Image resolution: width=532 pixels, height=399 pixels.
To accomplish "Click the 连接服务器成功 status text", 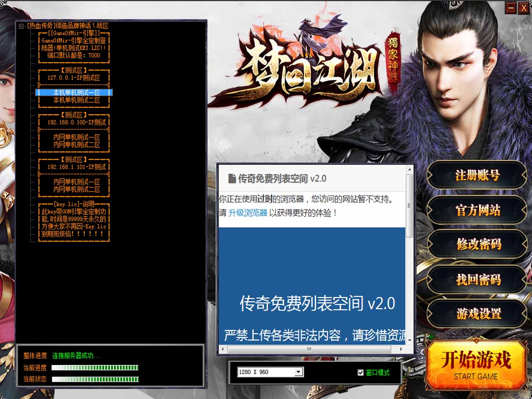I will pos(76,356).
